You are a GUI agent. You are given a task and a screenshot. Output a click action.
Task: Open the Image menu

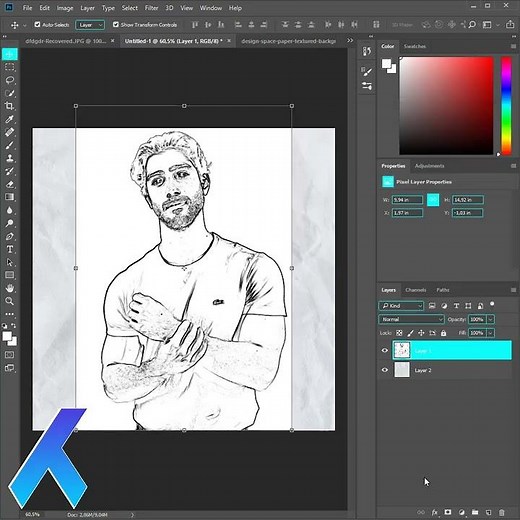pyautogui.click(x=65, y=8)
